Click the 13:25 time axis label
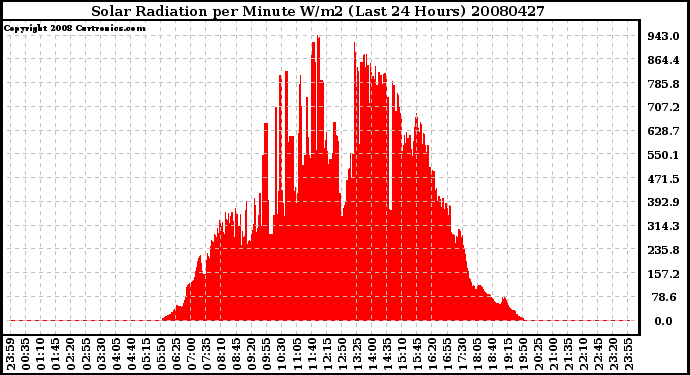Screen dimensions: 690x375 tap(357, 354)
